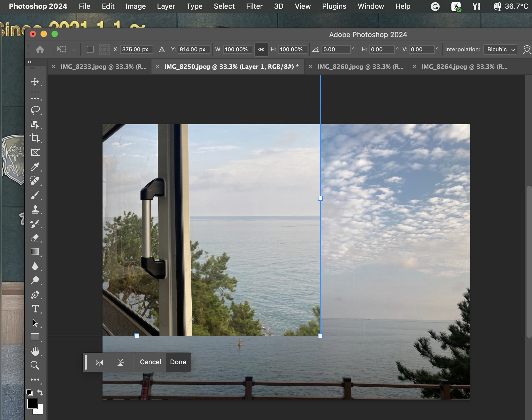
Task: Click the black foreground color swatch
Action: point(32,403)
